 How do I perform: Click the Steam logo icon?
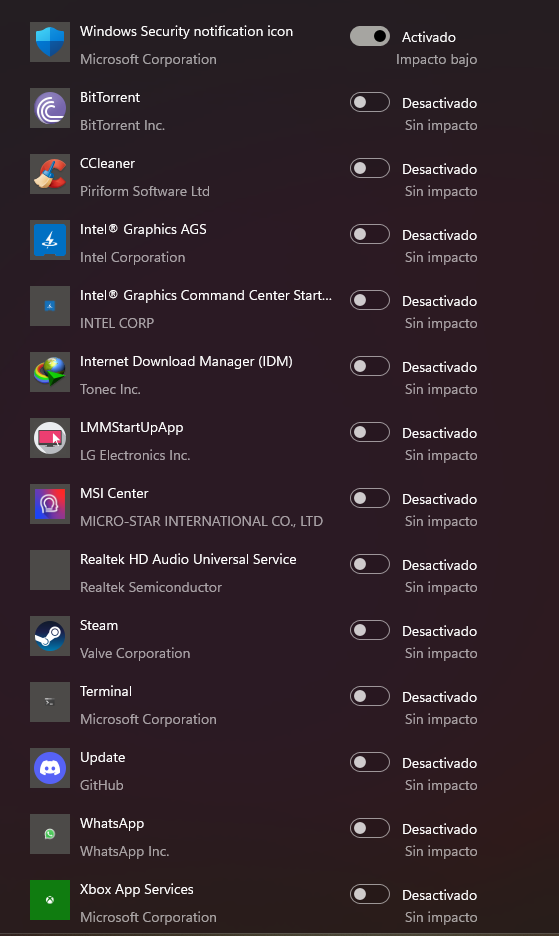[50, 636]
